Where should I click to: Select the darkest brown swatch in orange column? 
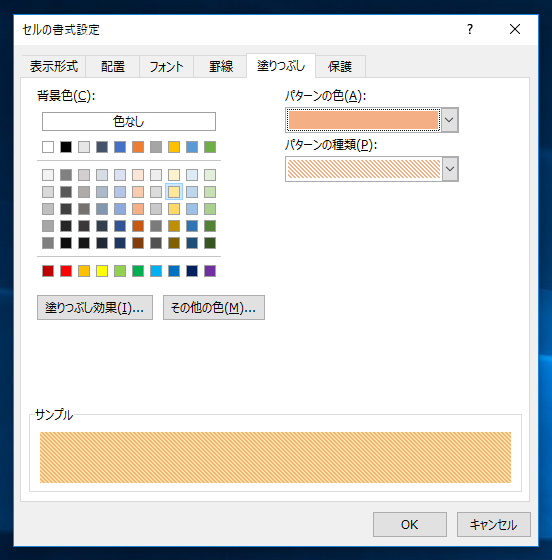pyautogui.click(x=138, y=243)
